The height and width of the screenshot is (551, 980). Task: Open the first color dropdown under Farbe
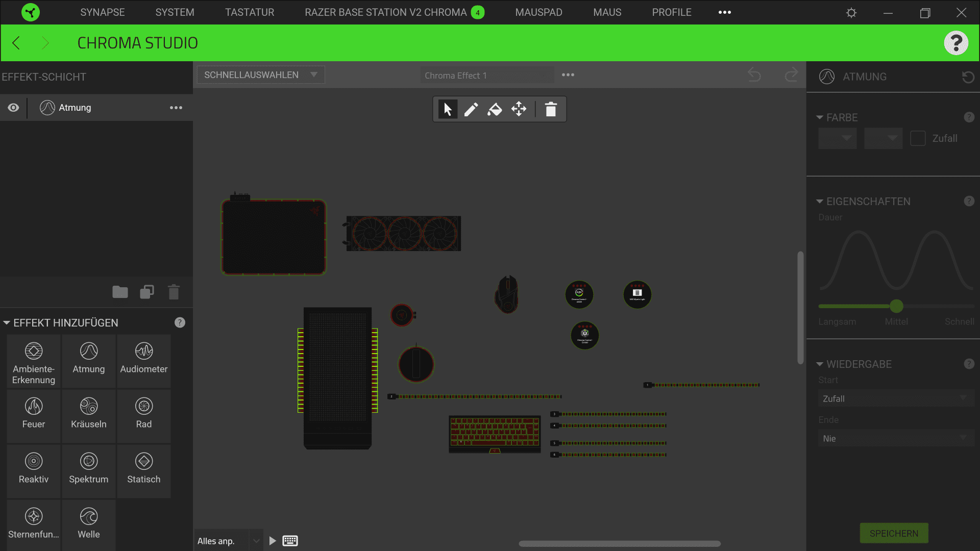coord(837,138)
